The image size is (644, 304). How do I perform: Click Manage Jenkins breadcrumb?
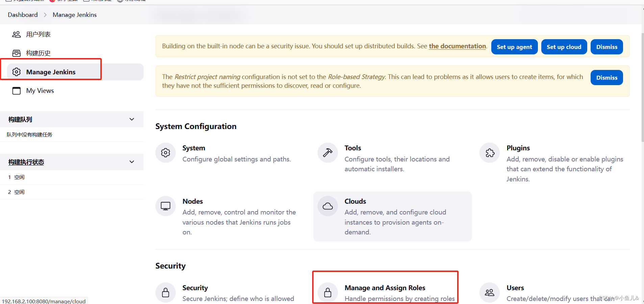[x=75, y=15]
